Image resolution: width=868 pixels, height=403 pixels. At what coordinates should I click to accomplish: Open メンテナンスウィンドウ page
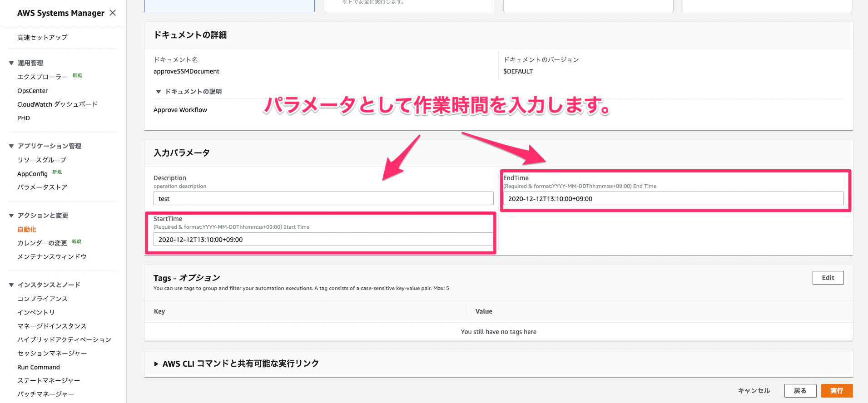(52, 256)
